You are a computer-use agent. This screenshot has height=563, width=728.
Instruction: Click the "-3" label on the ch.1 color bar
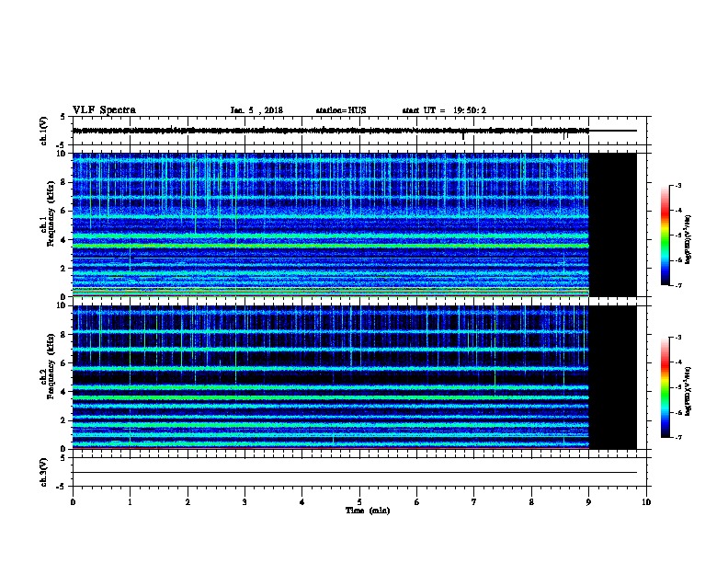(x=677, y=185)
